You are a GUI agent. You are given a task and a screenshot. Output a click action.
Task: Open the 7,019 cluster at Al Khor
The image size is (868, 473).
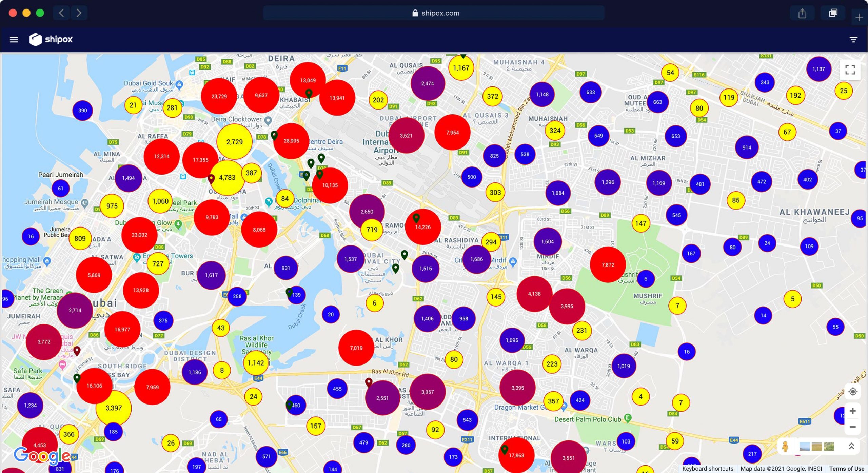356,348
